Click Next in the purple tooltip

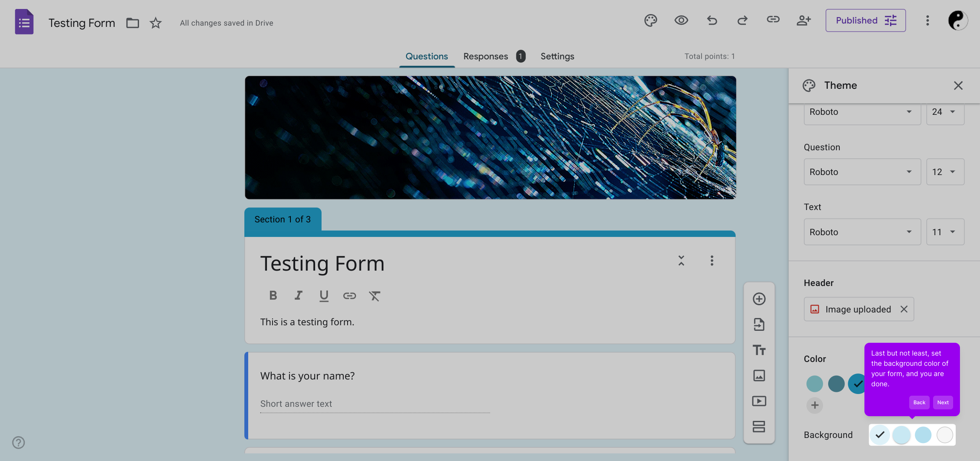tap(942, 403)
